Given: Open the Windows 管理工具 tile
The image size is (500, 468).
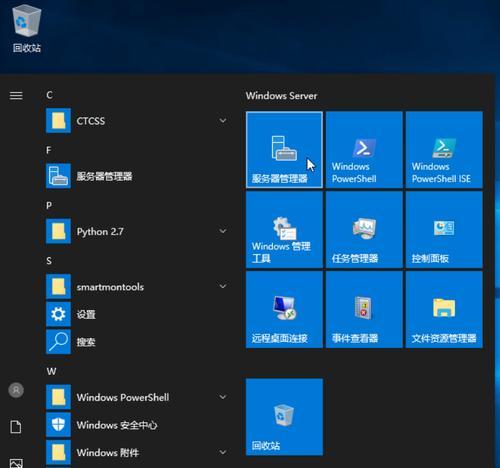Looking at the screenshot, I should (x=284, y=230).
